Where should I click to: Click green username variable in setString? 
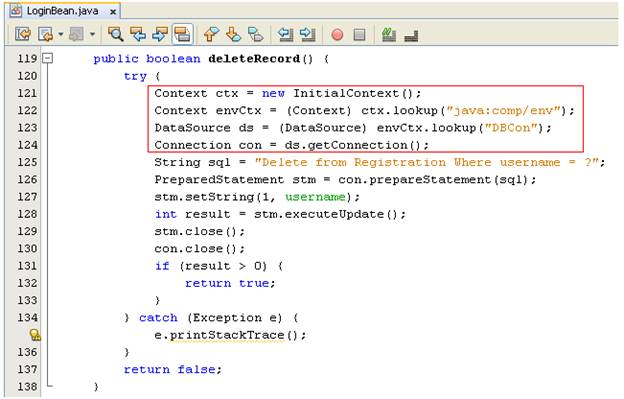tap(315, 197)
